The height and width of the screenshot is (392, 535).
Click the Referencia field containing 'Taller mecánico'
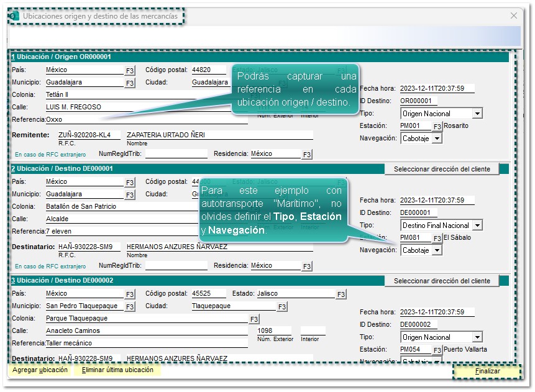coord(146,343)
